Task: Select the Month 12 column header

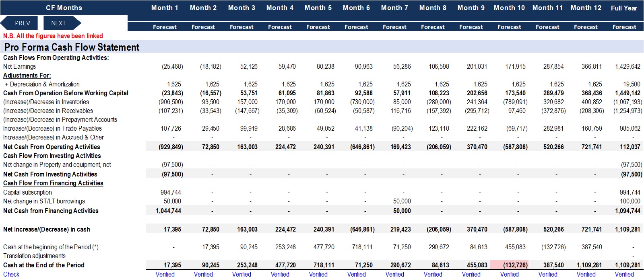Action: coord(586,8)
